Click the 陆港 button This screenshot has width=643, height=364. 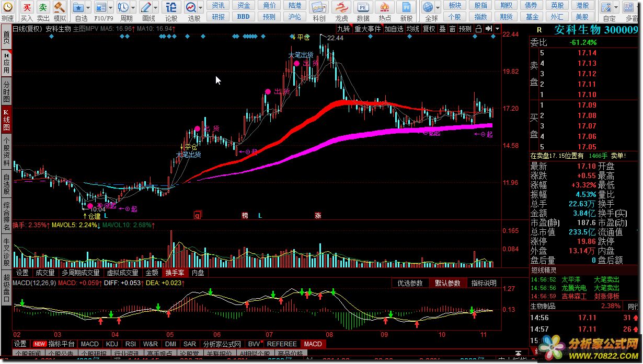(295, 5)
